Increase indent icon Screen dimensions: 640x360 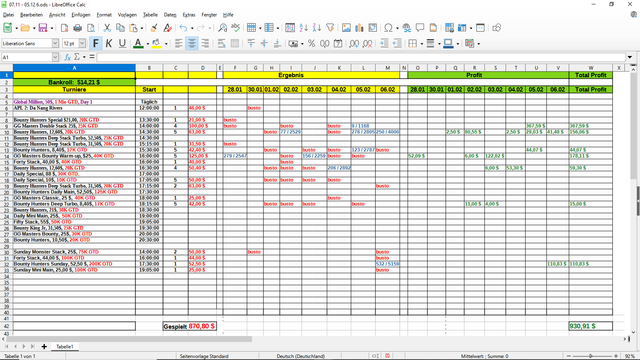point(384,43)
